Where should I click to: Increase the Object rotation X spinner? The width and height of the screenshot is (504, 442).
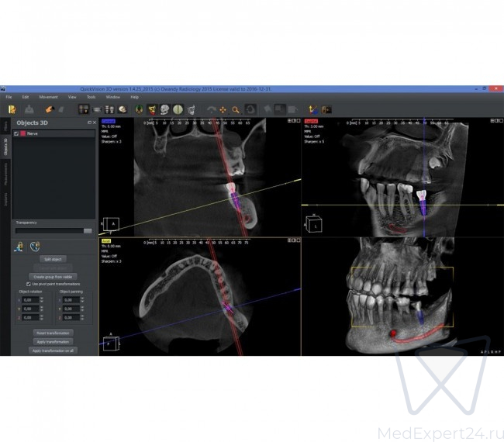(40, 298)
